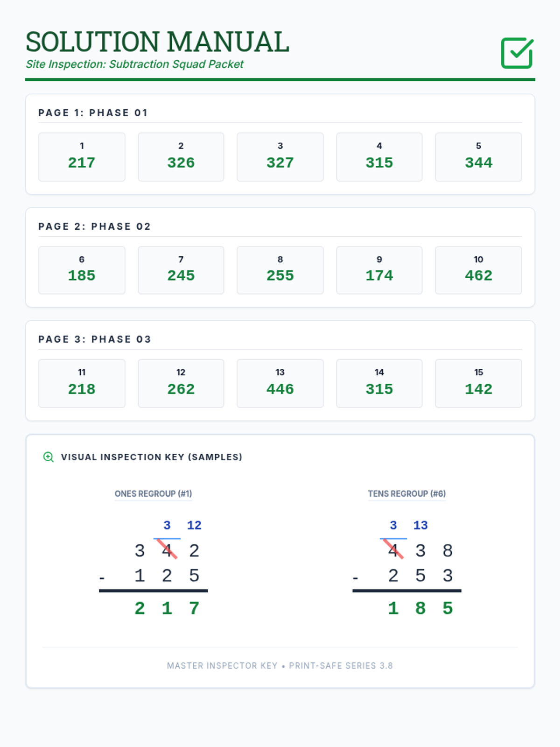Viewport: 560px width, 747px height.
Task: Select answer card 10 showing 462
Action: click(478, 270)
